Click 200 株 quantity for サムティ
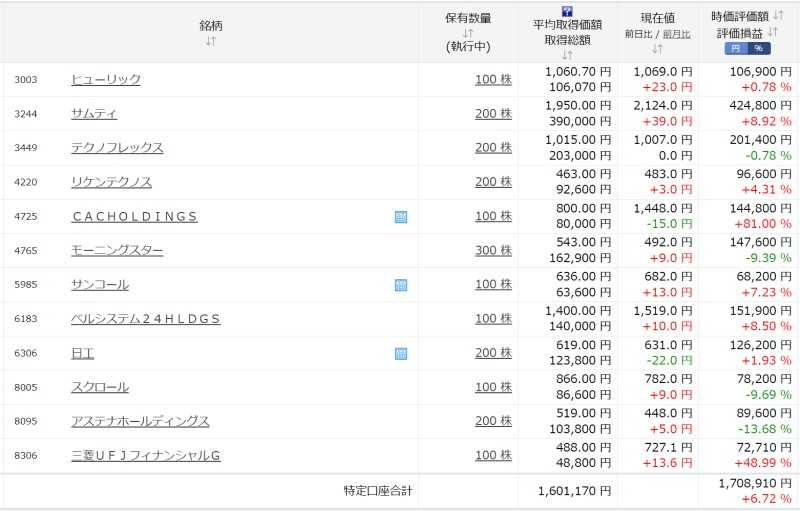This screenshot has width=800, height=511. click(493, 113)
